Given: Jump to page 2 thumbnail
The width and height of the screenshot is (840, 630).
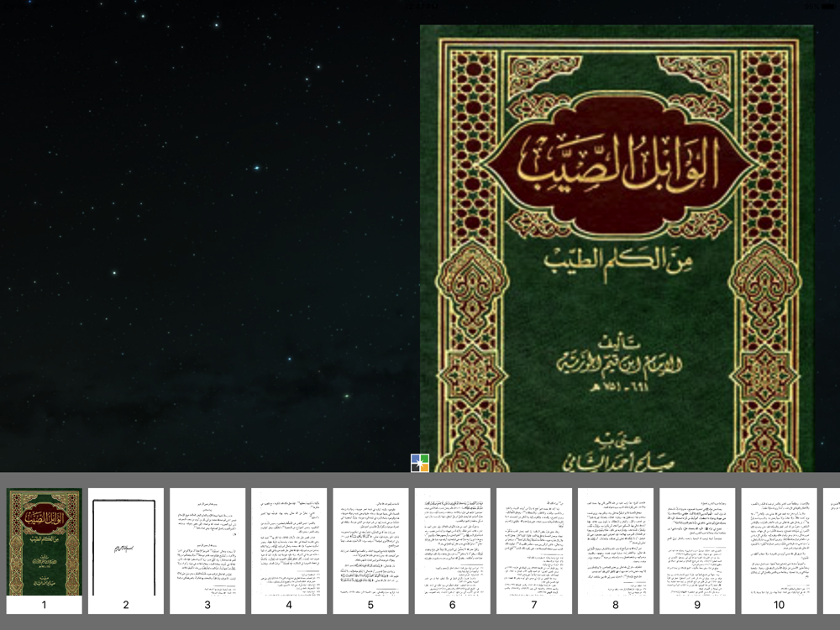Looking at the screenshot, I should coord(126,550).
